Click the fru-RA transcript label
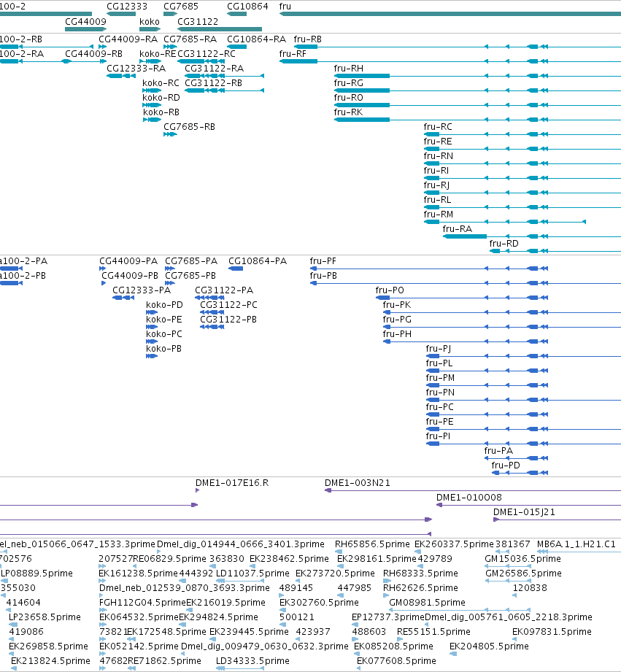Viewport: 621px width, 672px height. coord(458,229)
